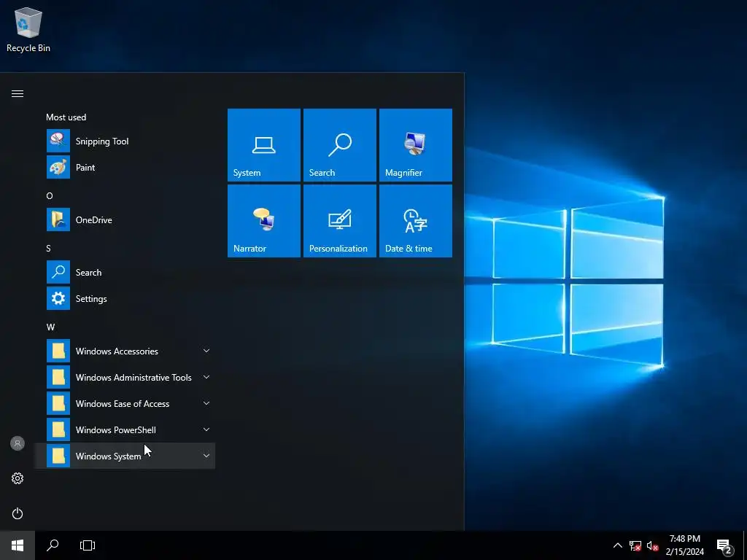Open the Date & time tile

tap(415, 221)
